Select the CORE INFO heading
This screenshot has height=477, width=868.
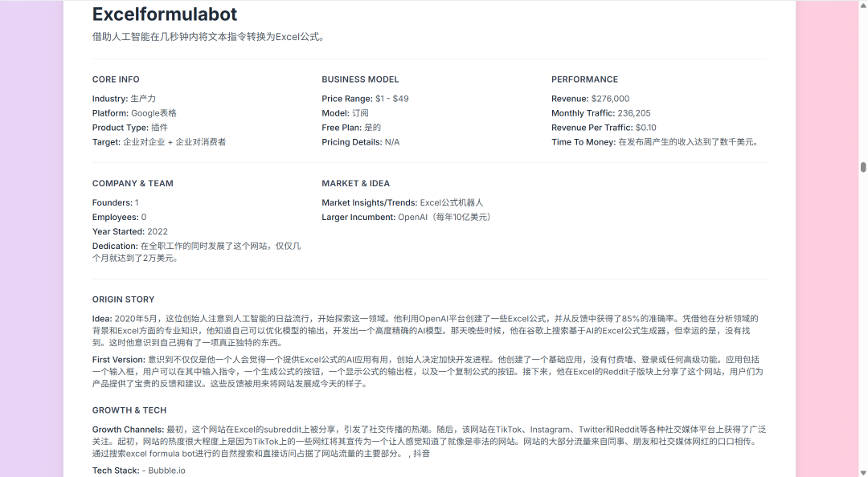click(x=116, y=79)
